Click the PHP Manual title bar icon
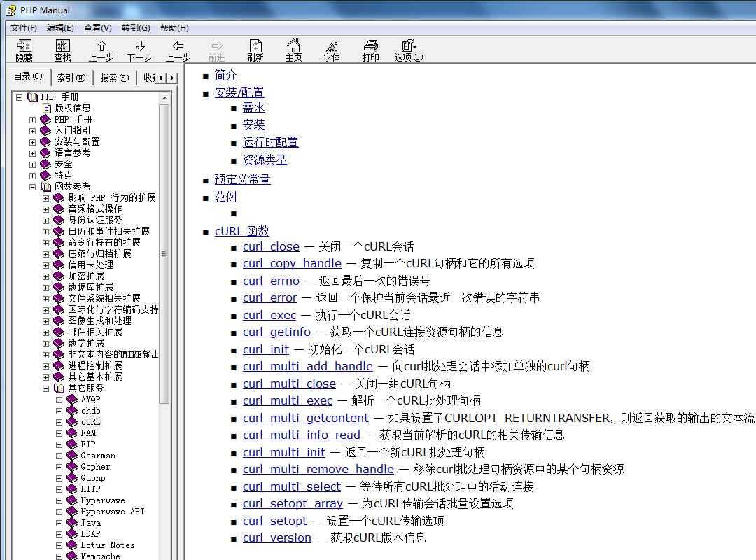756x560 pixels. 10,10
